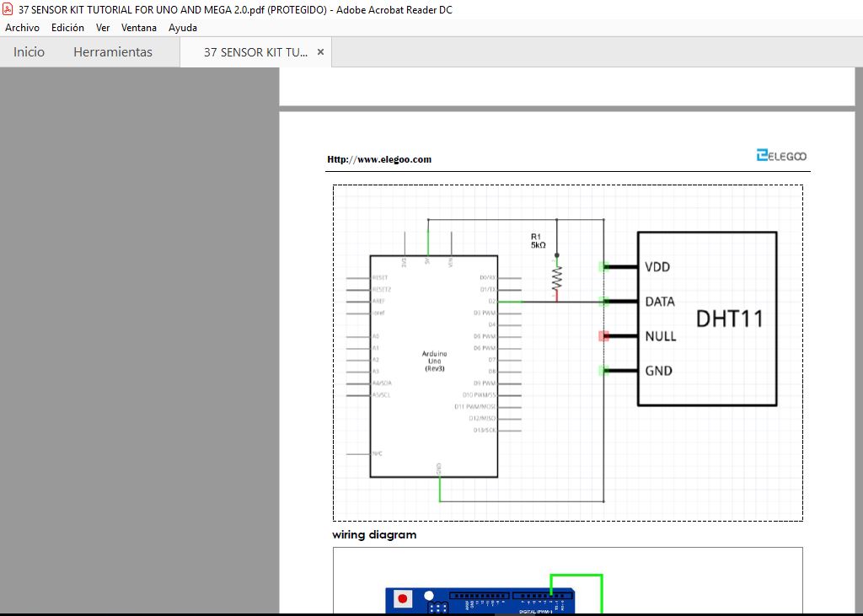Click the DATA pin label
Image resolution: width=863 pixels, height=616 pixels.
(660, 302)
